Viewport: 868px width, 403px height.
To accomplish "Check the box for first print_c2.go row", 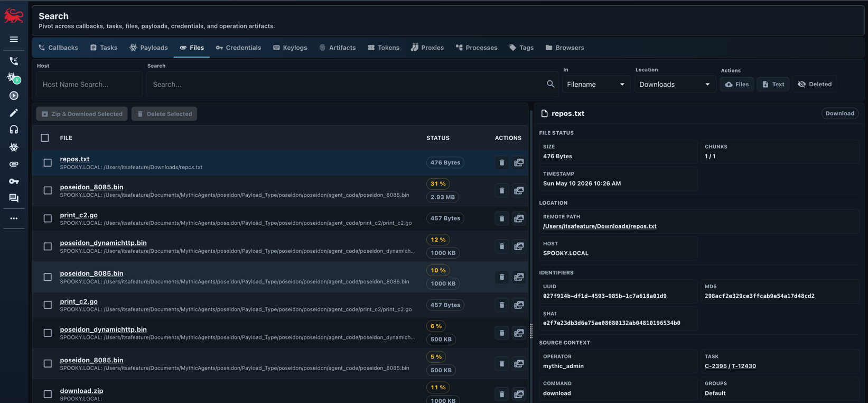I will (48, 218).
